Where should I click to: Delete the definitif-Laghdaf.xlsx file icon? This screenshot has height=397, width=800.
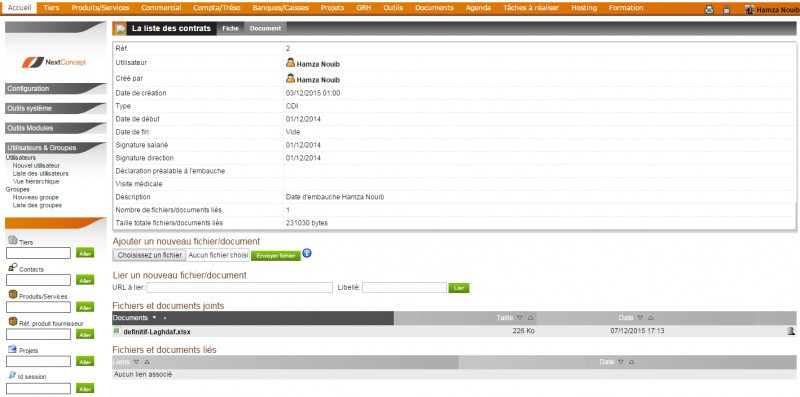[791, 331]
